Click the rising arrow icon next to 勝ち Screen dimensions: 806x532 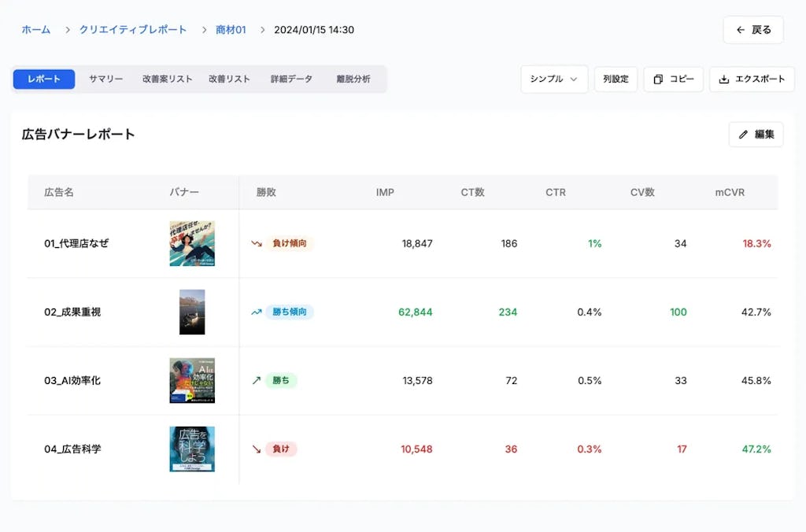pos(256,380)
